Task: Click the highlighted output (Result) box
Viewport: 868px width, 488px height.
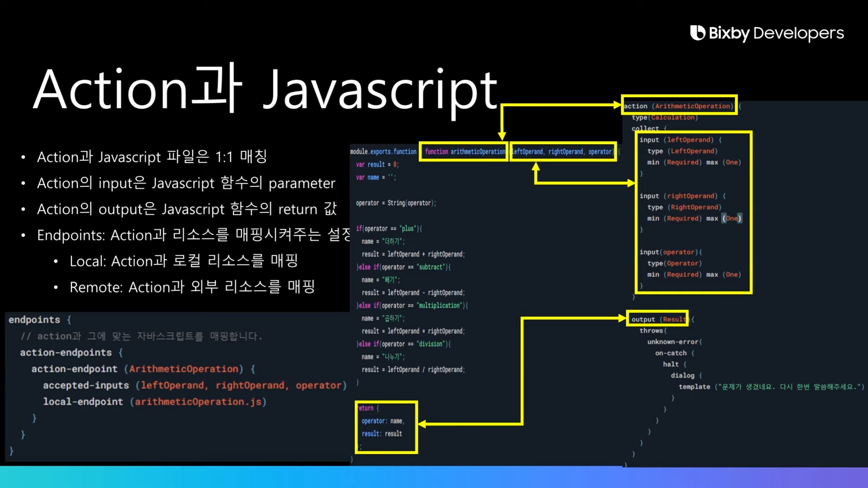Action: pyautogui.click(x=657, y=319)
